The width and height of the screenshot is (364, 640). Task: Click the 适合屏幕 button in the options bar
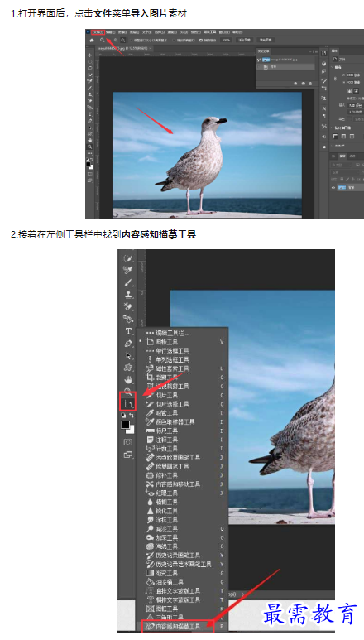pos(245,40)
